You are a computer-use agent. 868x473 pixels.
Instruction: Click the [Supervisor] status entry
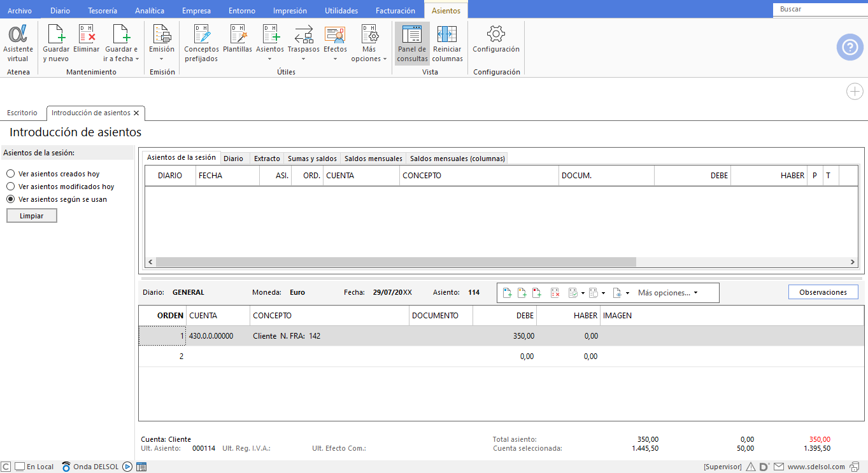723,467
